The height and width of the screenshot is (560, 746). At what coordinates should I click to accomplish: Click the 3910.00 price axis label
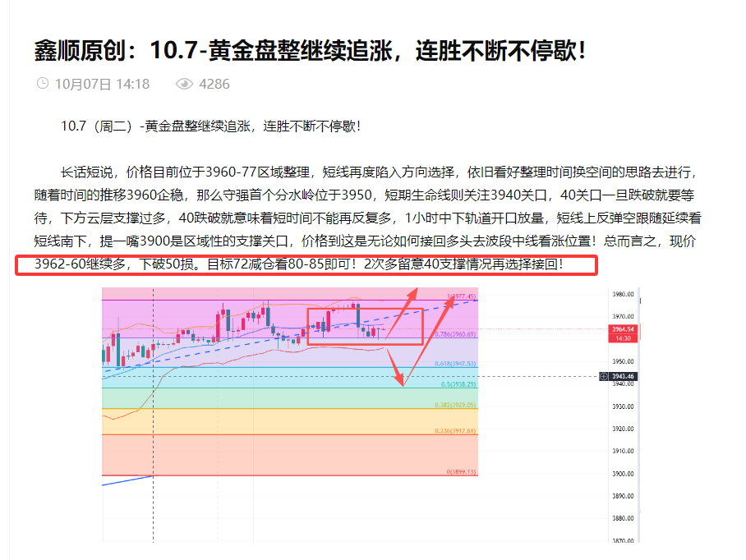coord(623,451)
